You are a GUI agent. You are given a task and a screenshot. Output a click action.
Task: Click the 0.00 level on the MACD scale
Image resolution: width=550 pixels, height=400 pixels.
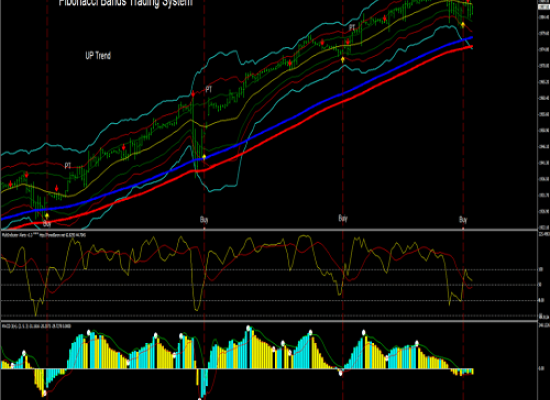click(x=542, y=368)
